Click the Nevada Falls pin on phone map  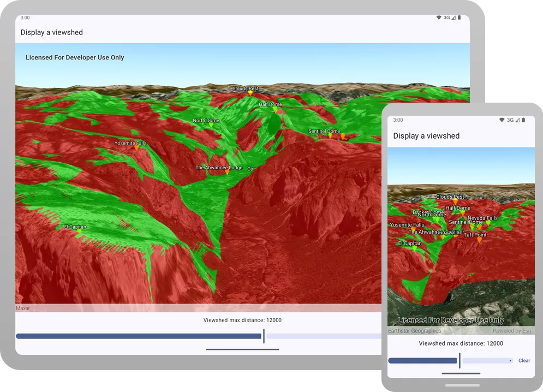click(488, 223)
